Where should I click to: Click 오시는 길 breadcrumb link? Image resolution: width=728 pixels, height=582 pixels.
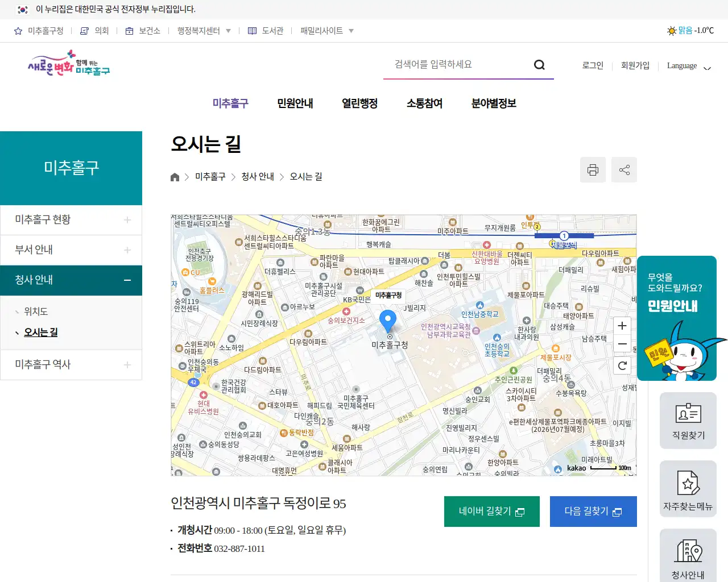306,177
